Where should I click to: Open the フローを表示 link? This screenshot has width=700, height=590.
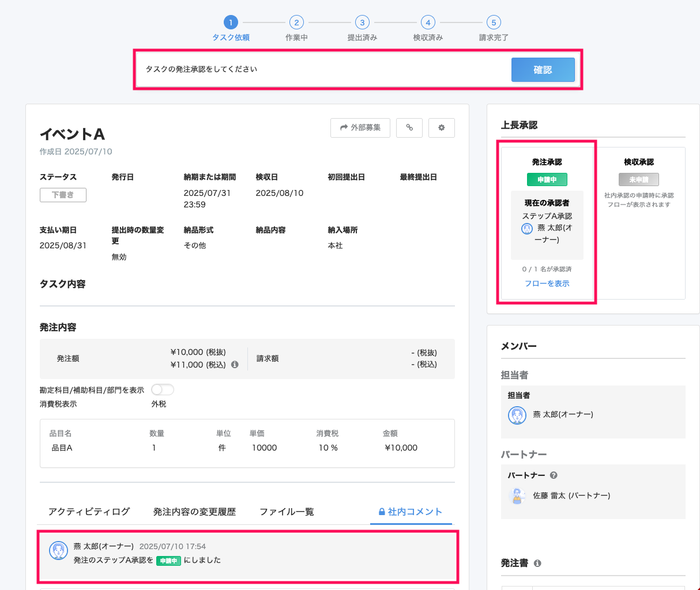coord(547,283)
